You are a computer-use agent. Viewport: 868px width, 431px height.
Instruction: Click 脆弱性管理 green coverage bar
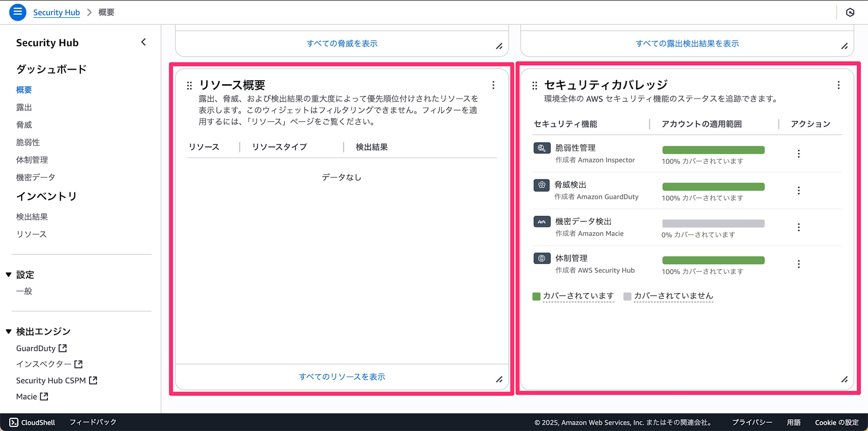[x=713, y=150]
